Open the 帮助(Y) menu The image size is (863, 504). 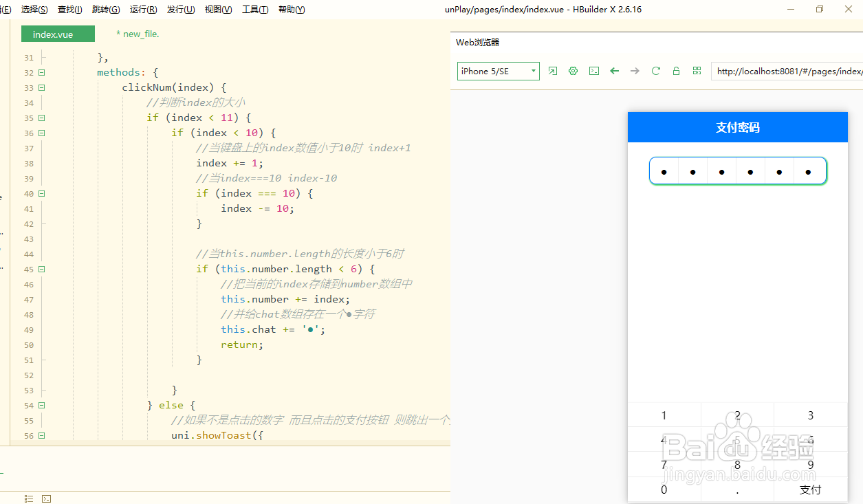click(292, 10)
